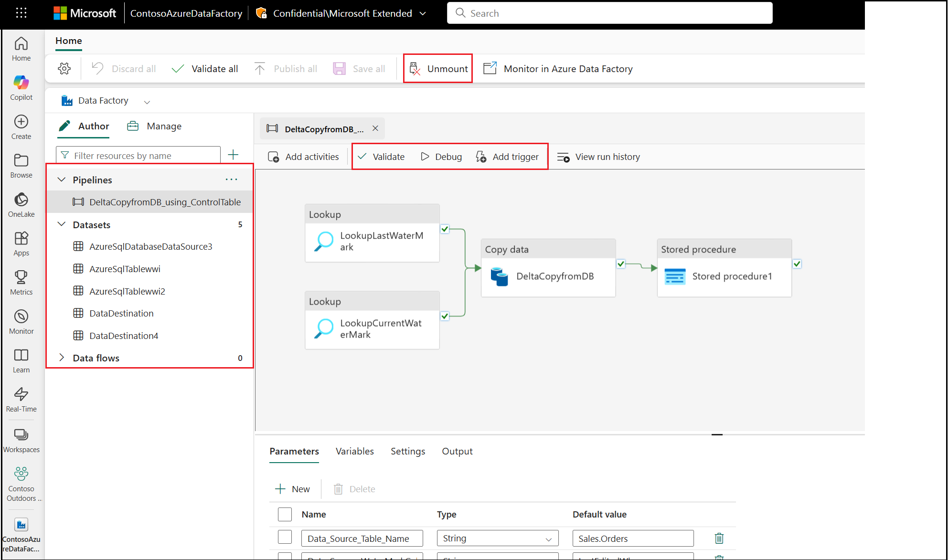Screen dimensions: 948x560
Task: Unmount the Azure Data Factory
Action: [438, 68]
